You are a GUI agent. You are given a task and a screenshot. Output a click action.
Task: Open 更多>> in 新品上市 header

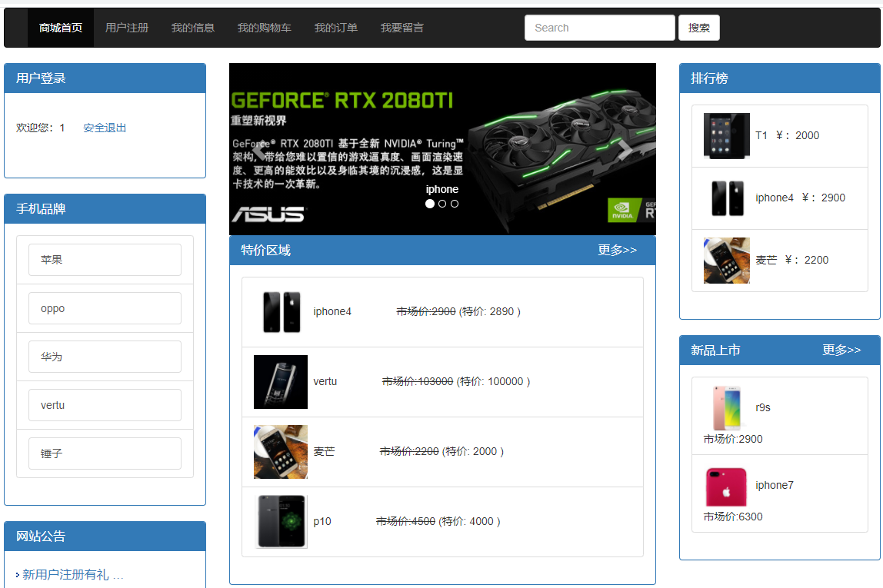click(x=841, y=350)
